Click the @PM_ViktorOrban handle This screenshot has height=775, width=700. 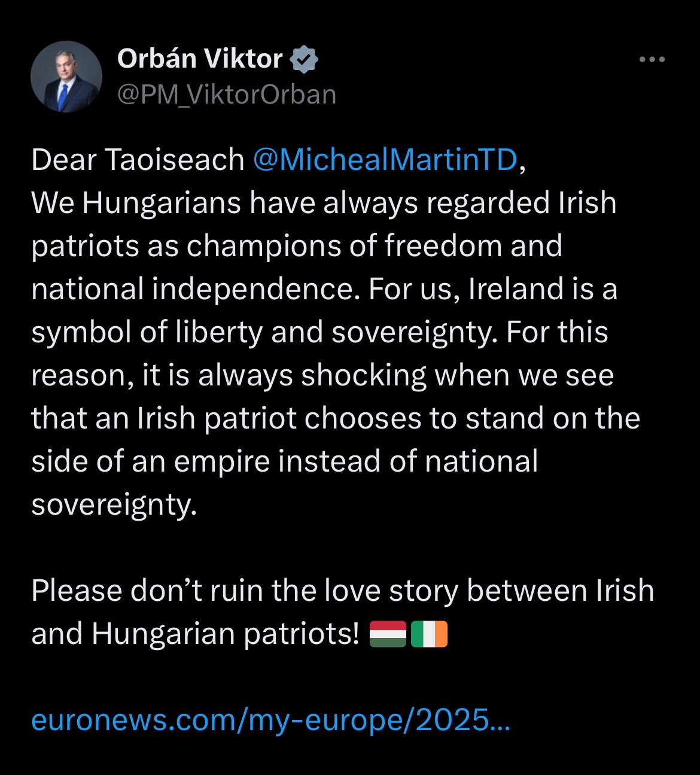pyautogui.click(x=227, y=95)
